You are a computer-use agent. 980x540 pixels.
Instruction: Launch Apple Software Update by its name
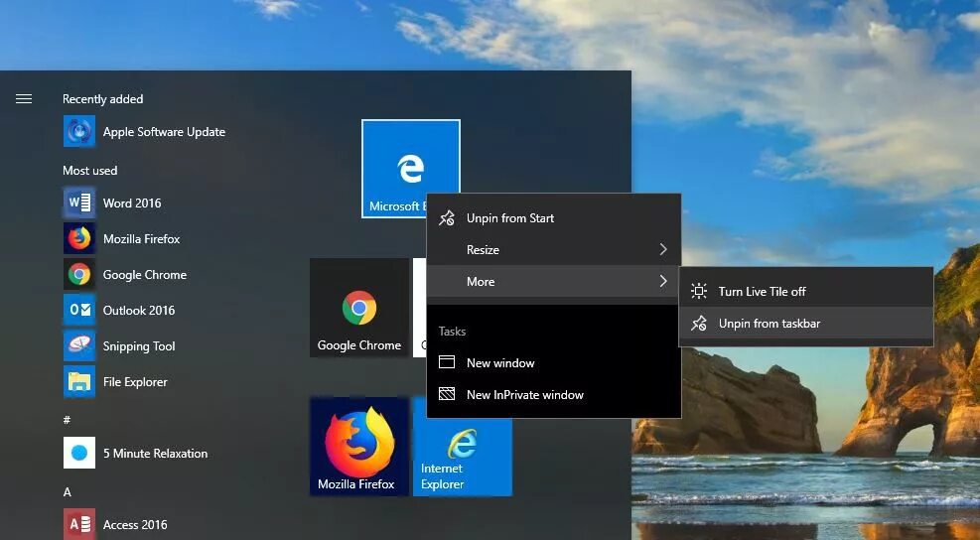pyautogui.click(x=164, y=132)
